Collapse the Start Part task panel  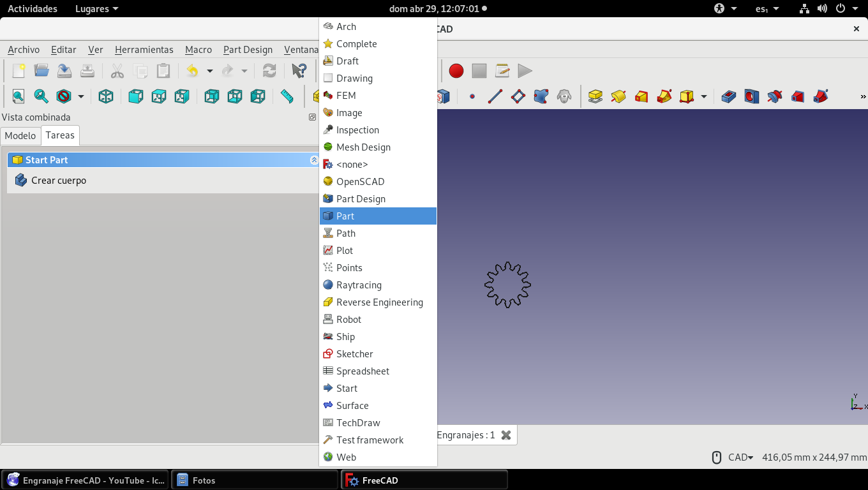pyautogui.click(x=314, y=160)
